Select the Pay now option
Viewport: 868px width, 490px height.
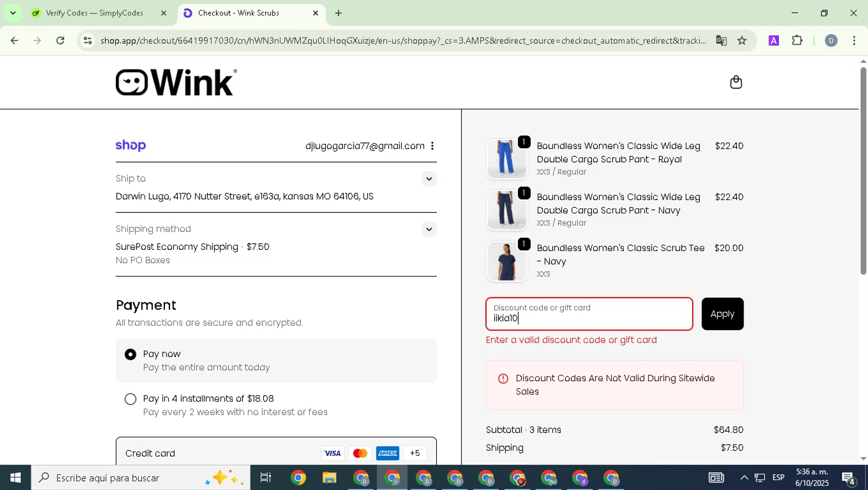(131, 354)
